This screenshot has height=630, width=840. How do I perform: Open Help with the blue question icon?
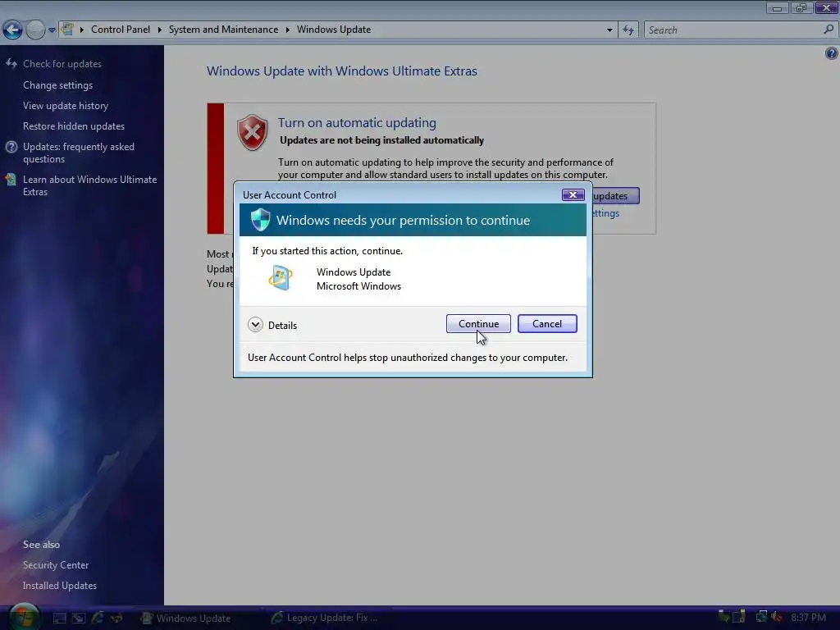832,53
